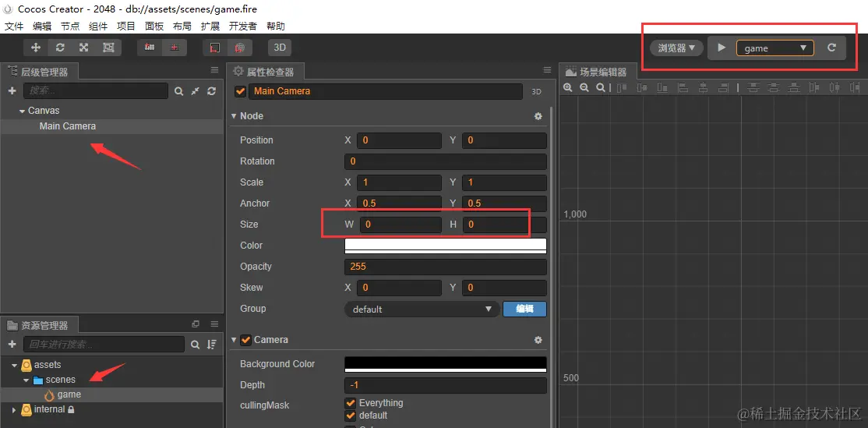Select global rotation mode icon
Image resolution: width=868 pixels, height=428 pixels.
(x=240, y=48)
